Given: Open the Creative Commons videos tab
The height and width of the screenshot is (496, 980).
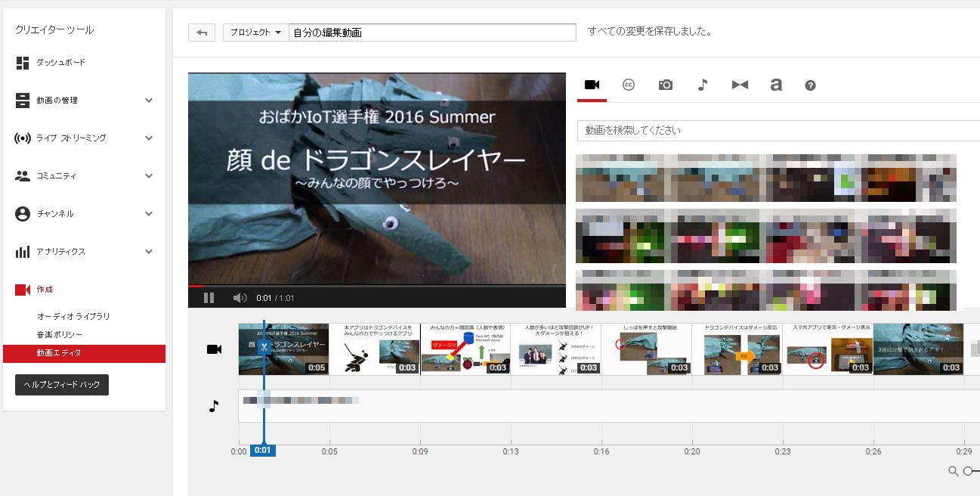Looking at the screenshot, I should (x=628, y=85).
